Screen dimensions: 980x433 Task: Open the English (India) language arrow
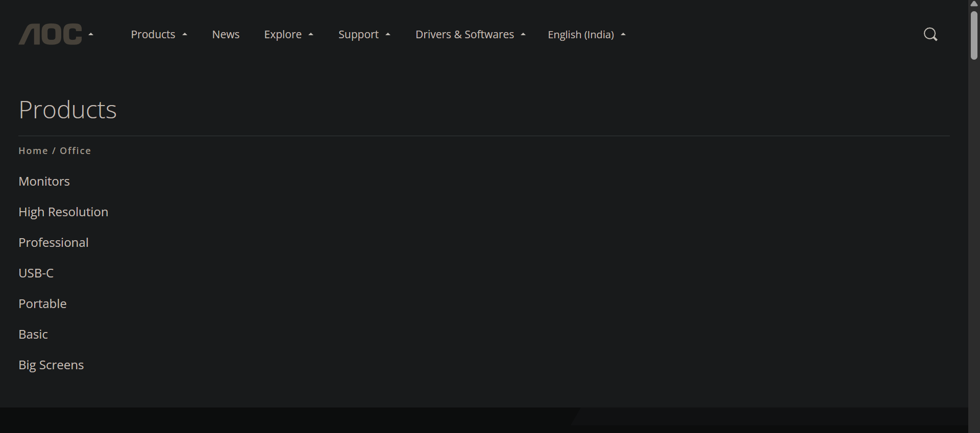623,35
